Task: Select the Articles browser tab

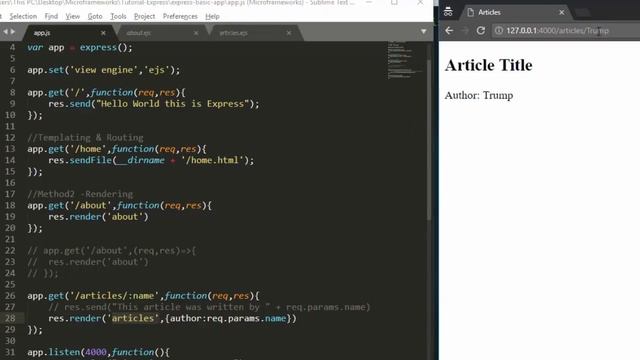Action: click(x=516, y=12)
